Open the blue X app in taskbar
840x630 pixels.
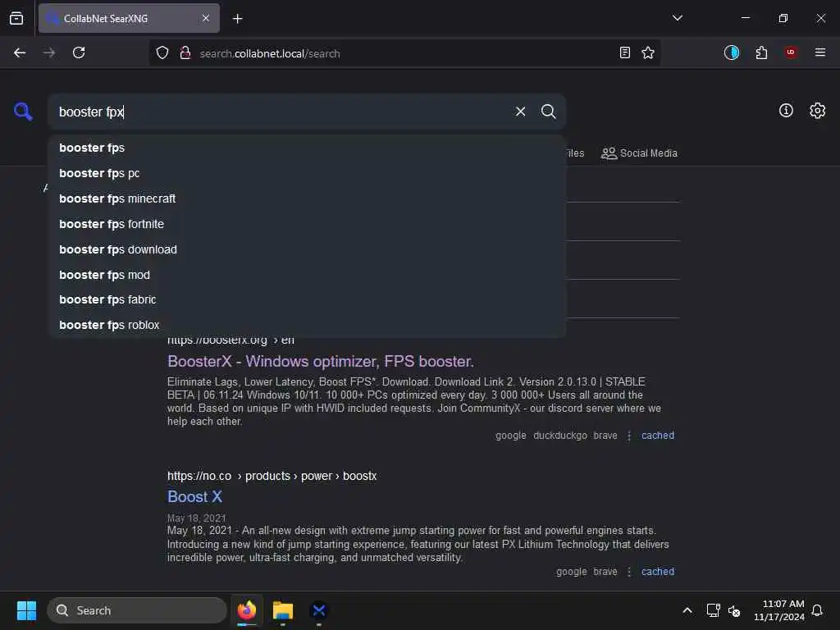(319, 610)
